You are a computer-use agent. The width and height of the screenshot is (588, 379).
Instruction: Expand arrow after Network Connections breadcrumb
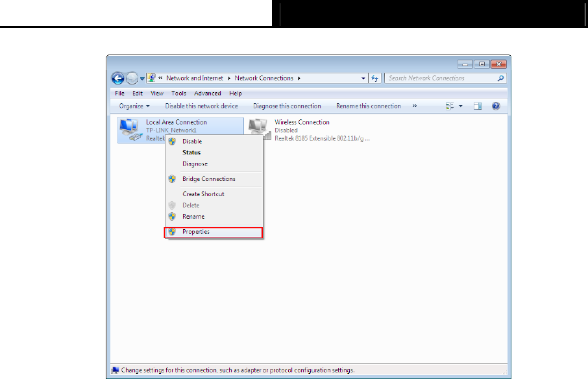coord(299,79)
